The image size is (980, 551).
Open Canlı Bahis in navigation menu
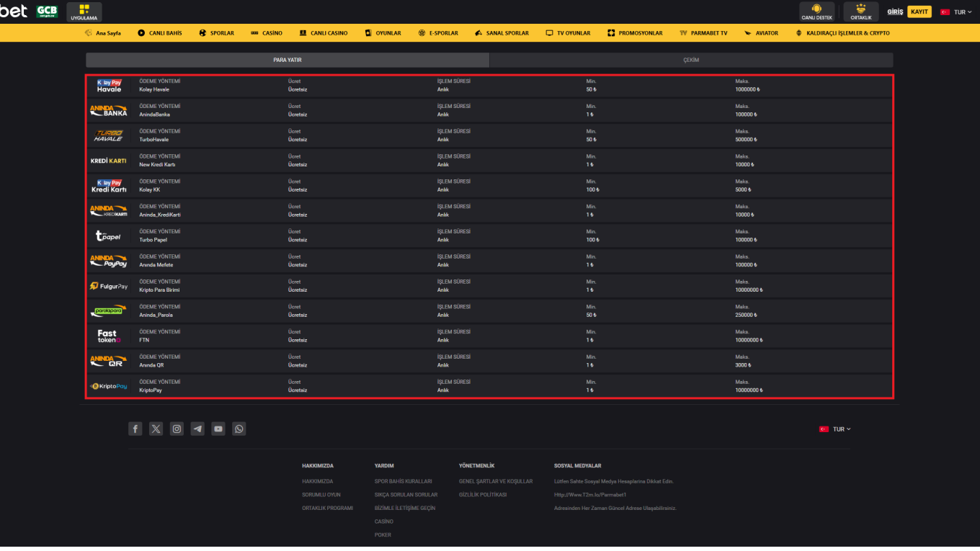click(160, 33)
